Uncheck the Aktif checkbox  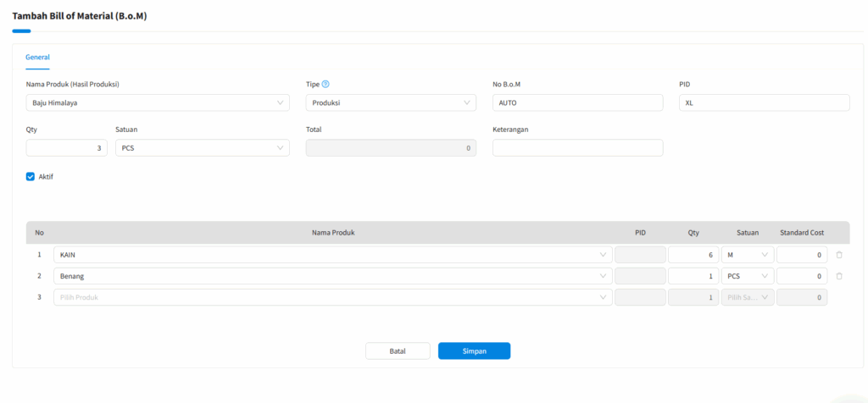(x=31, y=177)
